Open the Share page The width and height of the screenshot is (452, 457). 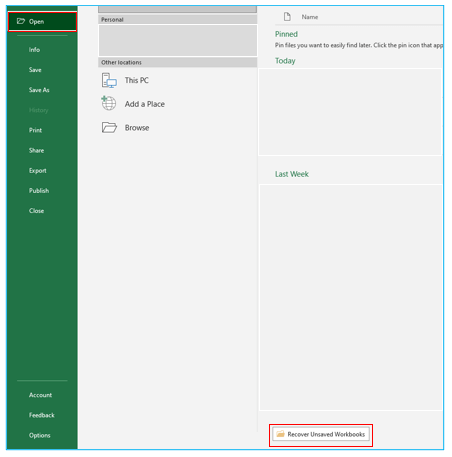[36, 150]
